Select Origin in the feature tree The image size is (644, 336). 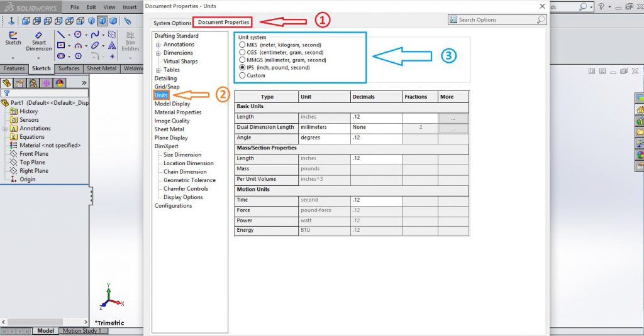[x=28, y=179]
